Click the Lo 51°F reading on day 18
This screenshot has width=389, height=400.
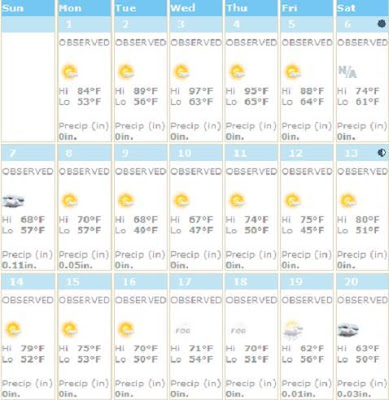click(x=247, y=359)
